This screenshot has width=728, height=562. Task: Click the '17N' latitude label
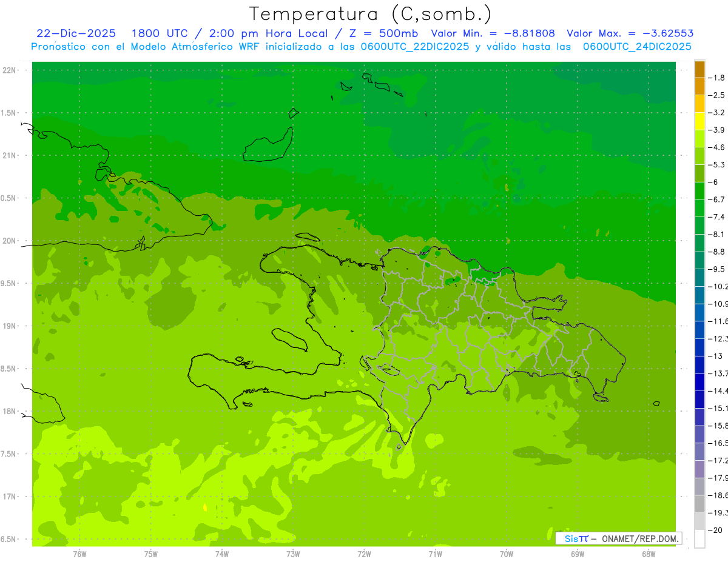10,497
